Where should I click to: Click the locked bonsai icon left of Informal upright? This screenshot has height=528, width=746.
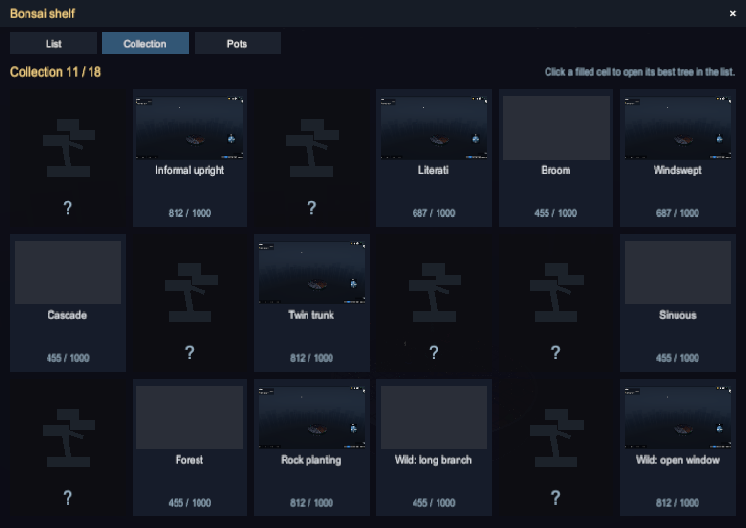(69, 148)
